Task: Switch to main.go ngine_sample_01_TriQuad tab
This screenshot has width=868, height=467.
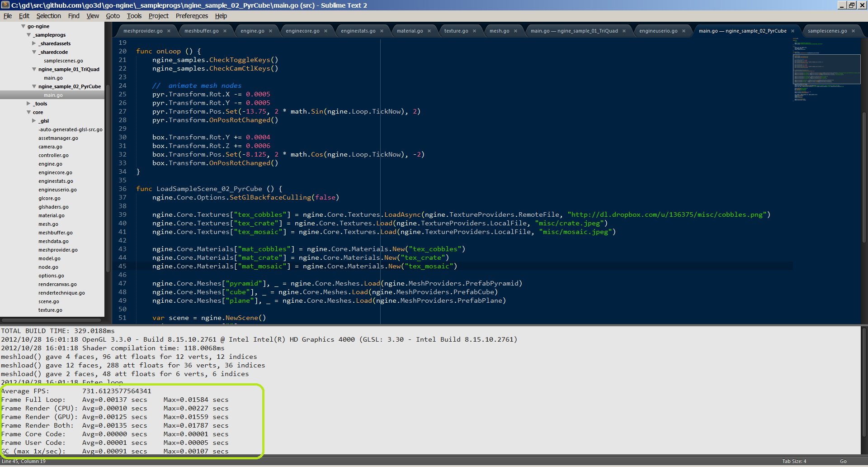Action: pos(574,31)
